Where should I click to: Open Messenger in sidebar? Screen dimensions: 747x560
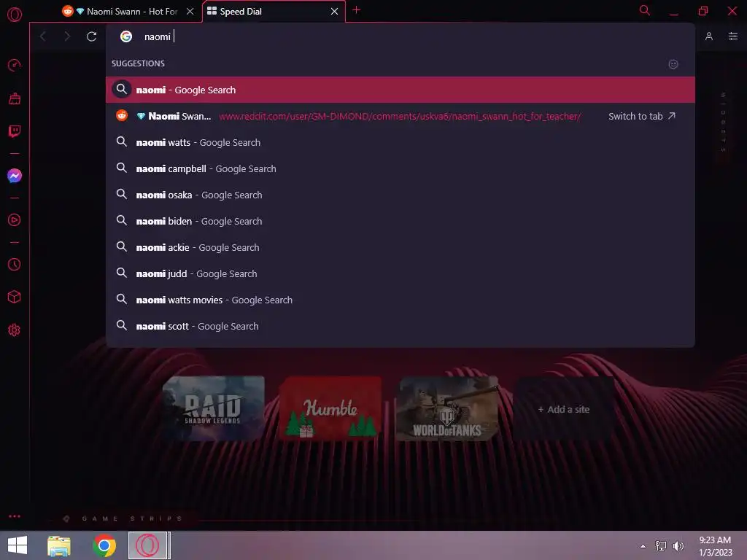coord(15,176)
